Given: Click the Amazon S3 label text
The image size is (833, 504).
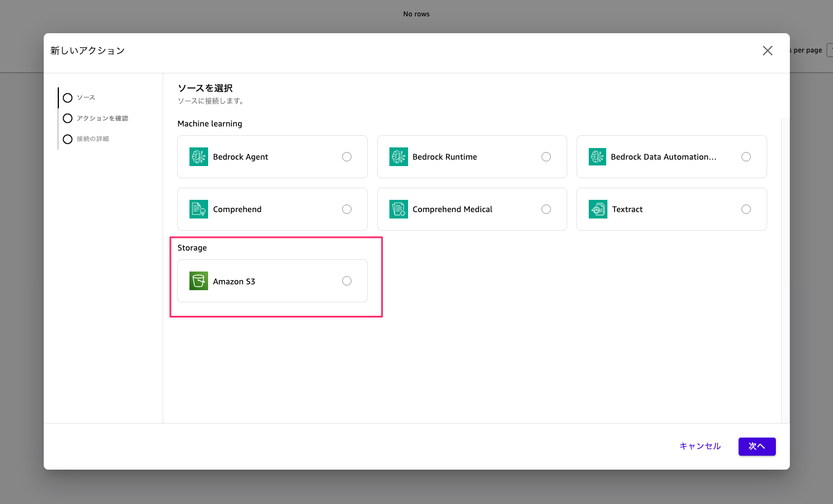Looking at the screenshot, I should pyautogui.click(x=234, y=281).
